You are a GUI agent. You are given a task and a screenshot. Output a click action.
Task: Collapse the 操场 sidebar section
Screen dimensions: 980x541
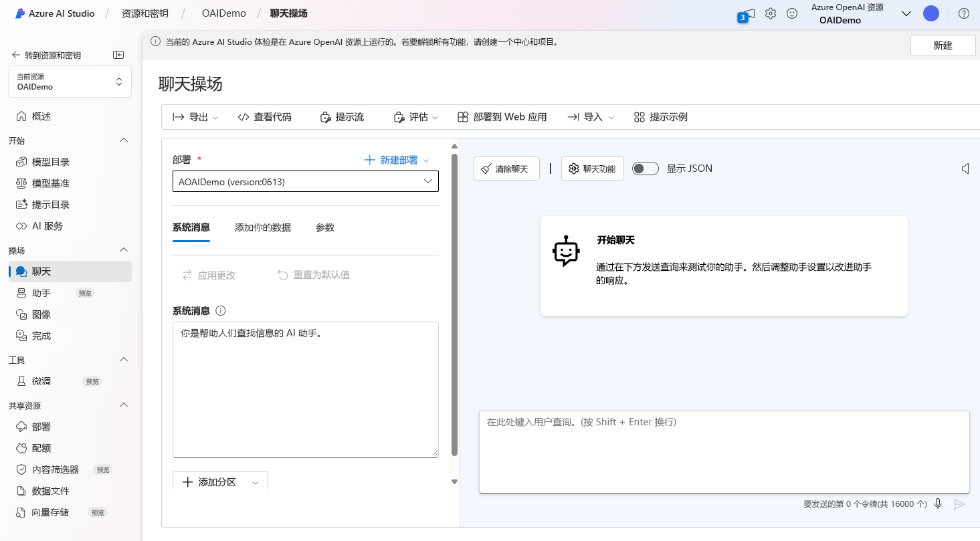(x=124, y=250)
